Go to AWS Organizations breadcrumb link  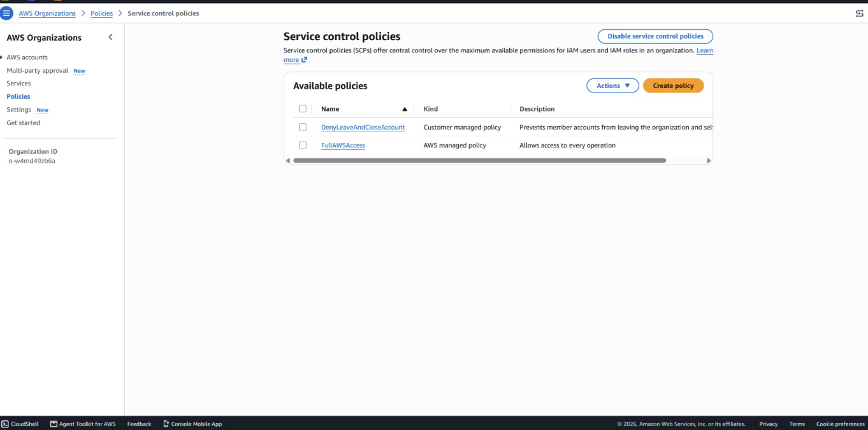pos(47,13)
